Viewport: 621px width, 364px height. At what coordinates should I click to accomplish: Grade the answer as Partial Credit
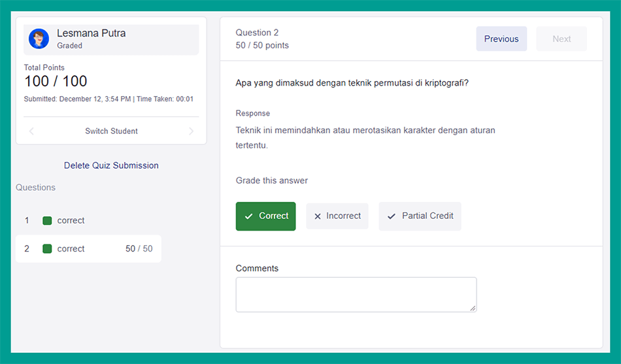tap(420, 216)
